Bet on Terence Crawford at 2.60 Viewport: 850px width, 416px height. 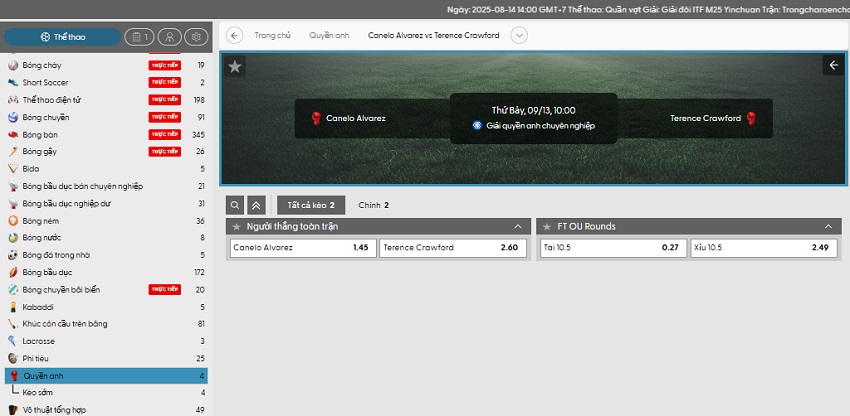[x=453, y=248]
